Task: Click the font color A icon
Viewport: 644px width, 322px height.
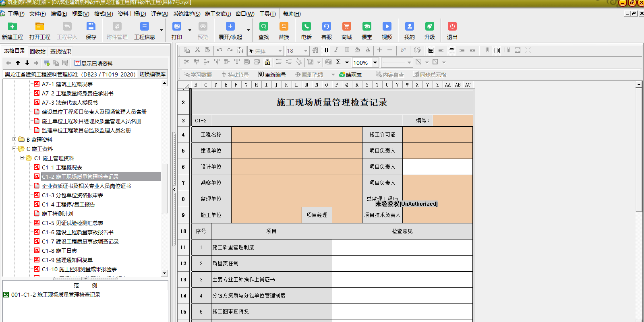Action: [x=368, y=50]
